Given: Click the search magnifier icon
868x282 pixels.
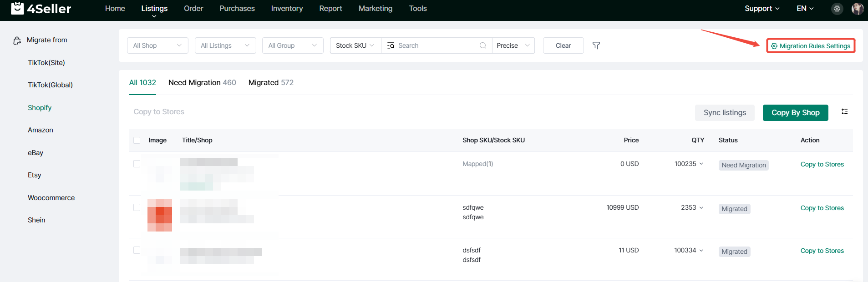Looking at the screenshot, I should 482,45.
